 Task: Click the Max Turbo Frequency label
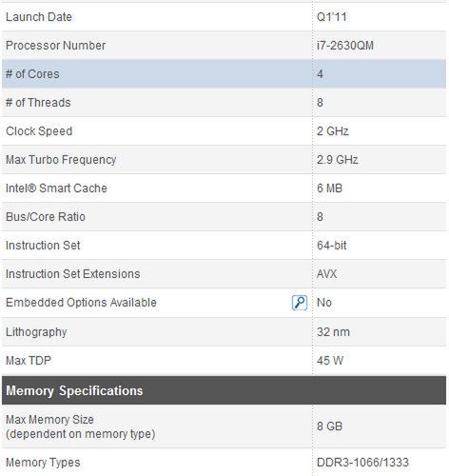61,160
